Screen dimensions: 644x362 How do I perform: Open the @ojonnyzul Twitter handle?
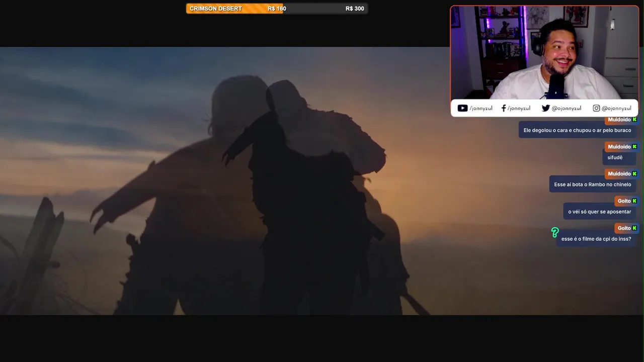[567, 108]
